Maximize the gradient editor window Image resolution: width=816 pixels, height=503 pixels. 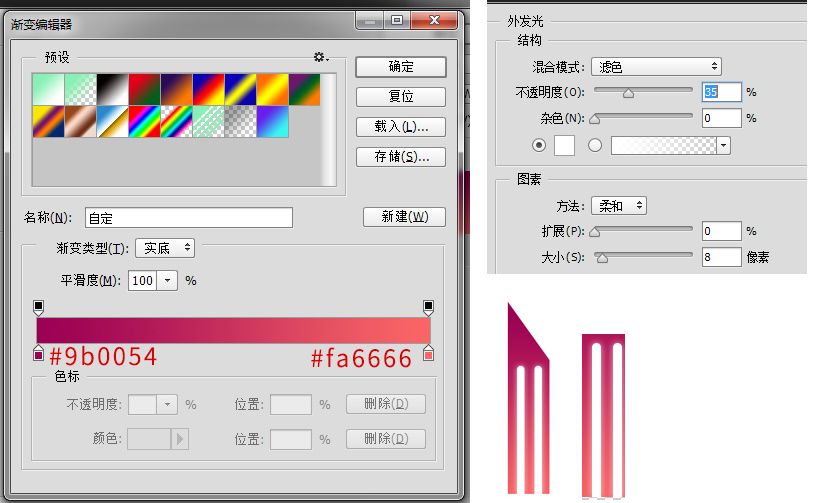pos(397,21)
